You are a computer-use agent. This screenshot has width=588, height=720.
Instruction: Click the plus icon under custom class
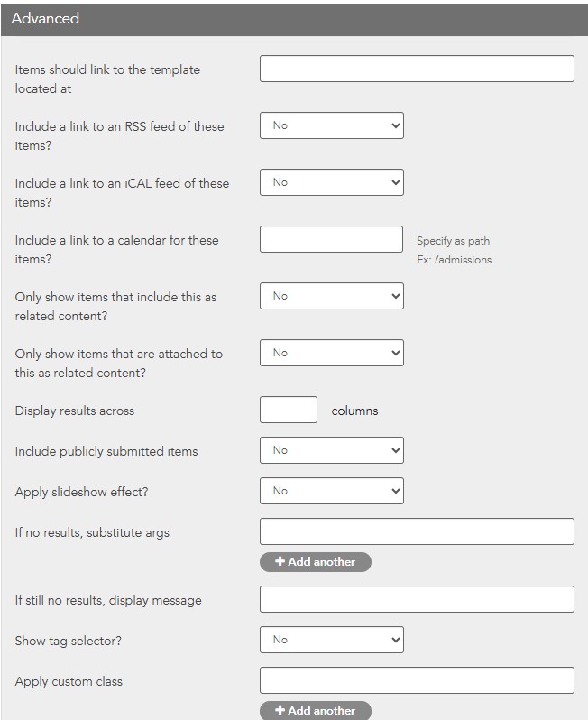[x=280, y=711]
